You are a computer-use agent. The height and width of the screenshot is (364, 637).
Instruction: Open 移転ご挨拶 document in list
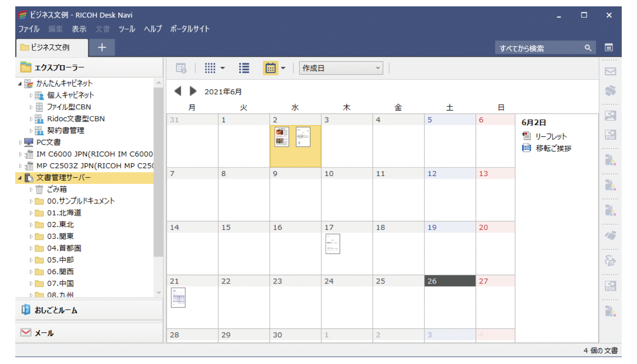point(553,148)
